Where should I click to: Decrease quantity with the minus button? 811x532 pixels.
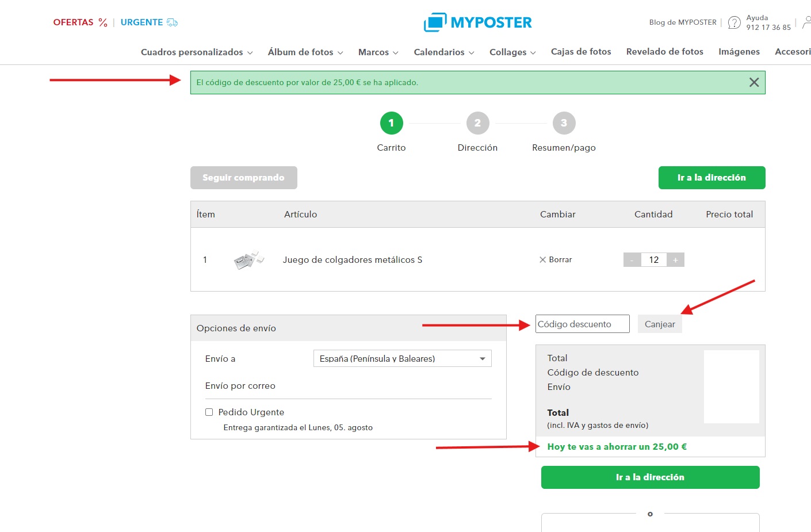tap(632, 260)
